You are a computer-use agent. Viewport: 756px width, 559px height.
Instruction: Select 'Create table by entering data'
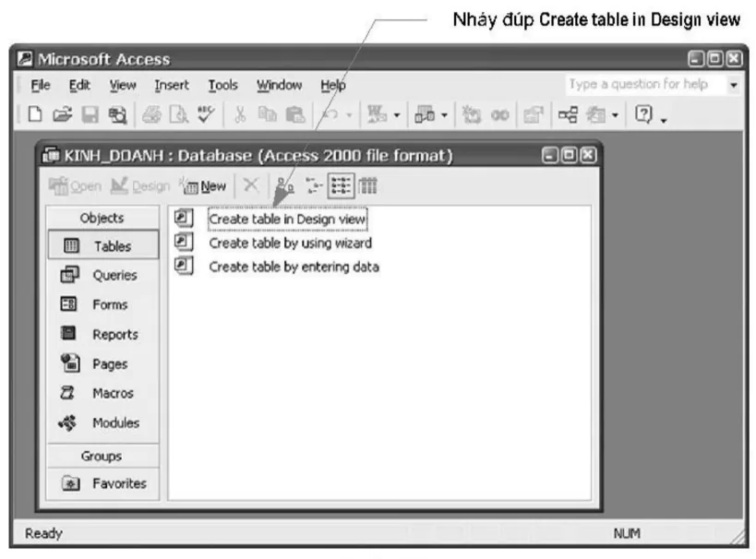[294, 267]
